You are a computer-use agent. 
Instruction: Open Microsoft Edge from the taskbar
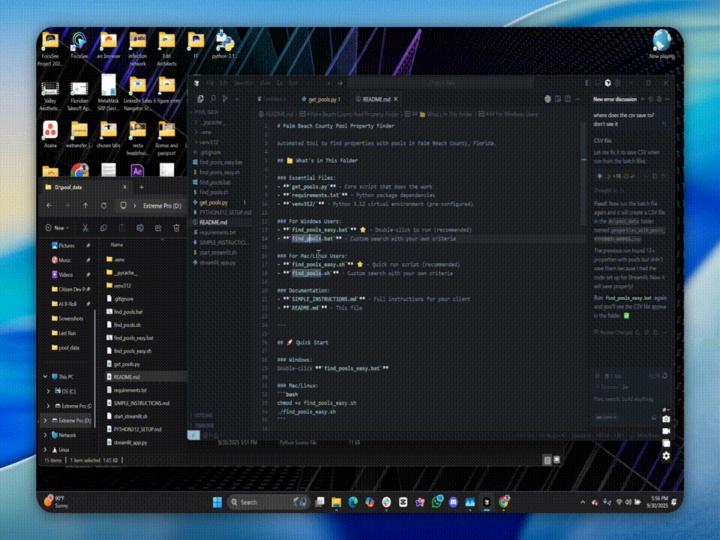(353, 502)
